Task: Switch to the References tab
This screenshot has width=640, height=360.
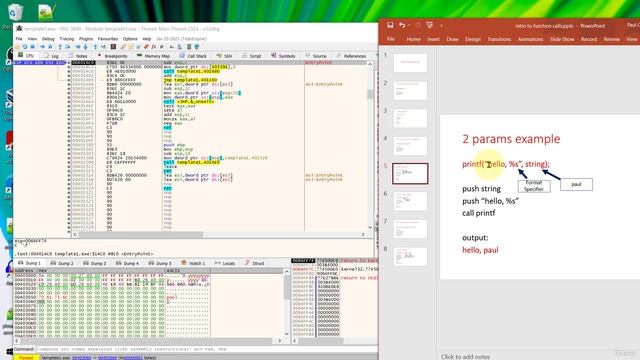Action: pos(351,56)
